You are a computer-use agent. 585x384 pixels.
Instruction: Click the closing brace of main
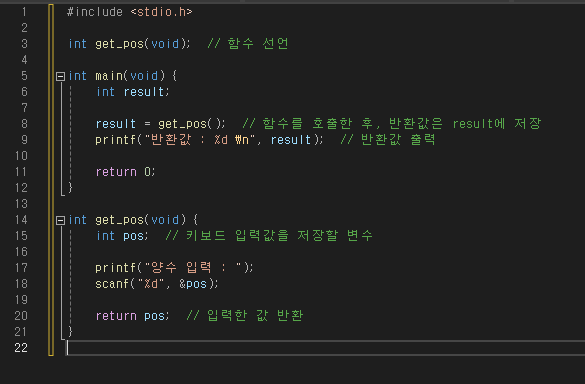click(70, 188)
